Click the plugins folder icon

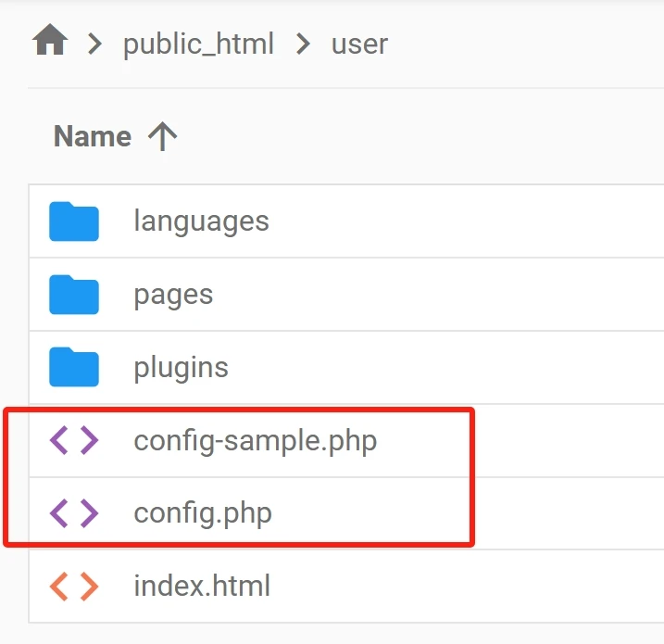pyautogui.click(x=74, y=367)
